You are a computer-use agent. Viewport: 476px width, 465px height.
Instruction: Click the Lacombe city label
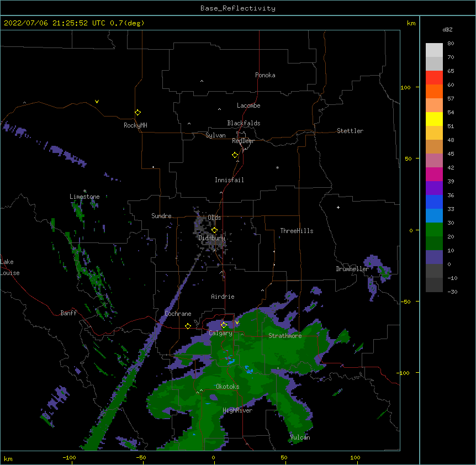coord(248,105)
